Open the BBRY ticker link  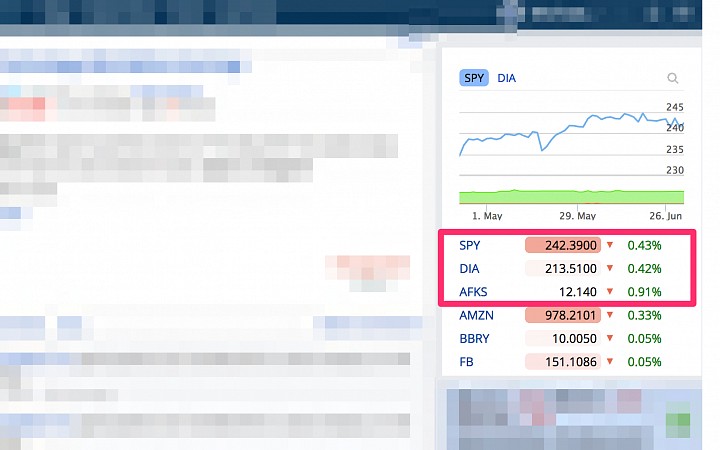click(x=474, y=339)
